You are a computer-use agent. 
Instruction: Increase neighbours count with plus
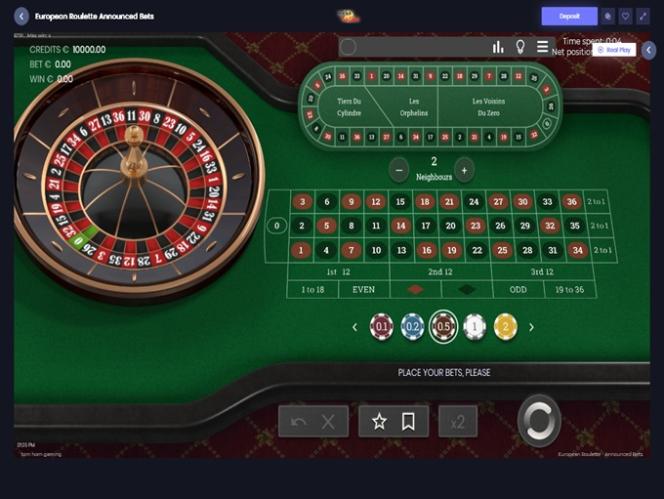pos(464,170)
